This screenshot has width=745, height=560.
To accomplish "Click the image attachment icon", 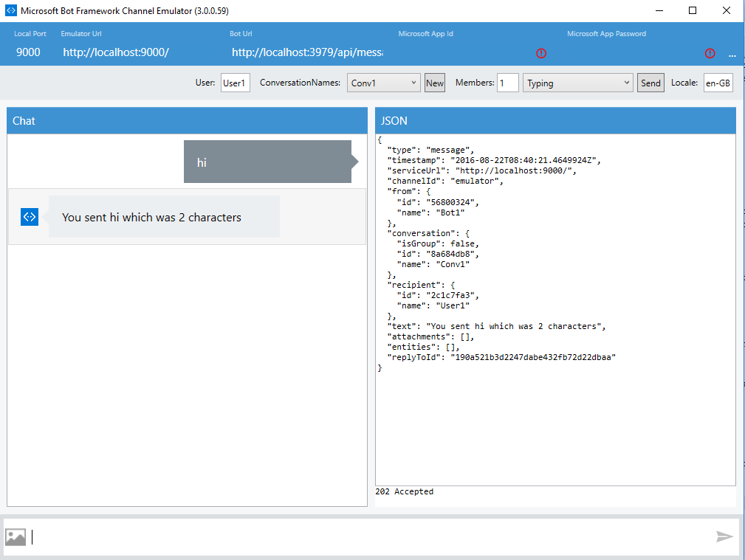I will 16,537.
